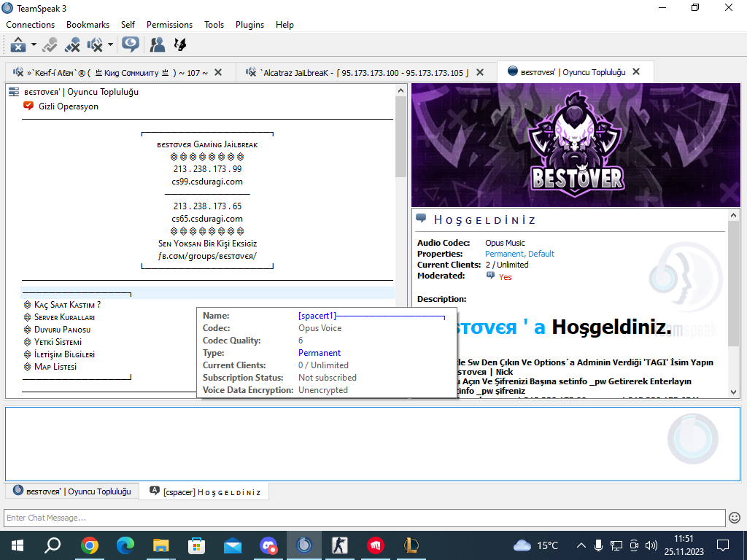747x560 pixels.
Task: Open the Riot Client taskbar icon
Action: click(x=376, y=545)
